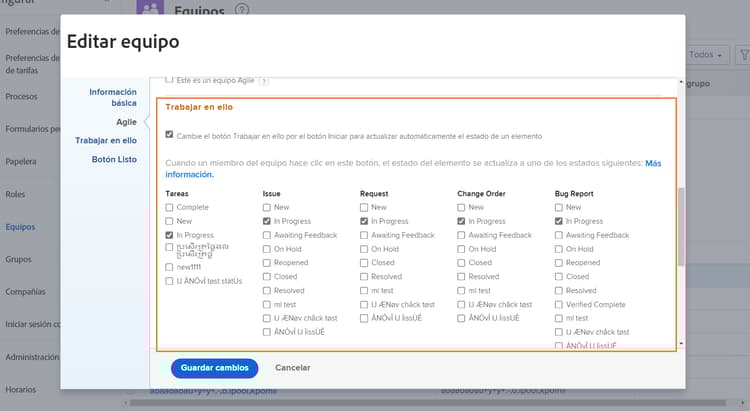Check ml test under Change Order
Viewport: 750px width, 411px height.
[461, 290]
